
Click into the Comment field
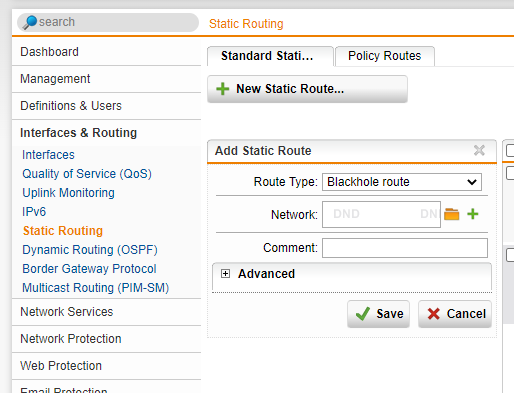point(405,248)
